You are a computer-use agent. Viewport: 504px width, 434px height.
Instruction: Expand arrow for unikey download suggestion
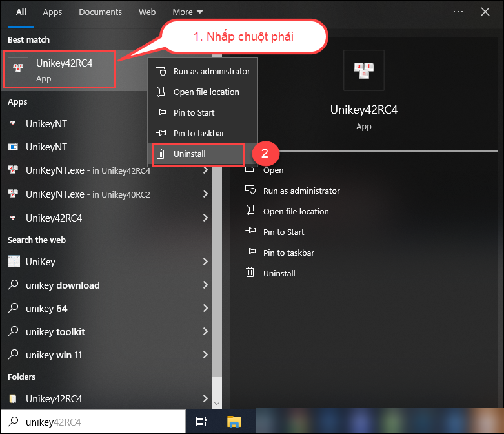pyautogui.click(x=205, y=285)
